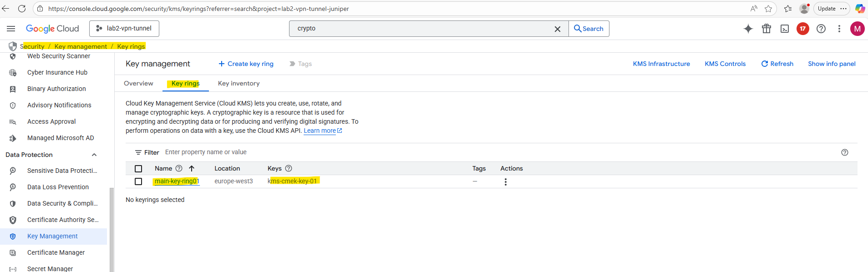Viewport: 868px width, 272px height.
Task: Click Show info panel
Action: pyautogui.click(x=832, y=64)
